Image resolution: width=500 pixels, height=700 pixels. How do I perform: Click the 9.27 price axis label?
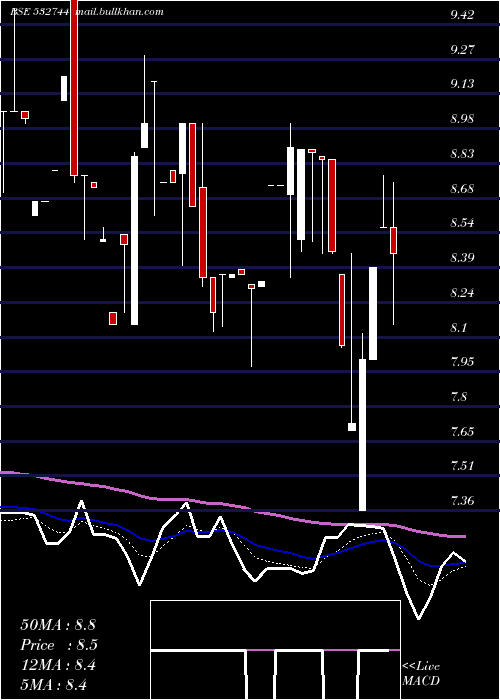coord(462,49)
